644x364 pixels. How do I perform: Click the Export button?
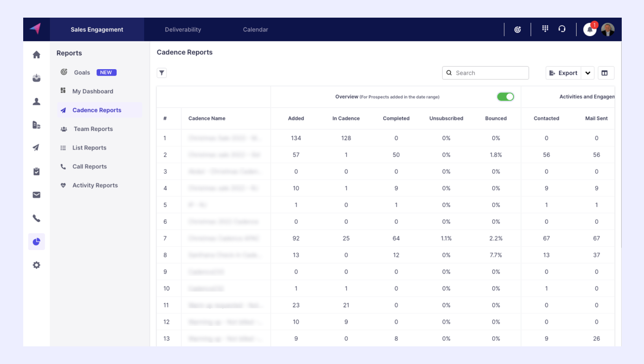pos(563,73)
